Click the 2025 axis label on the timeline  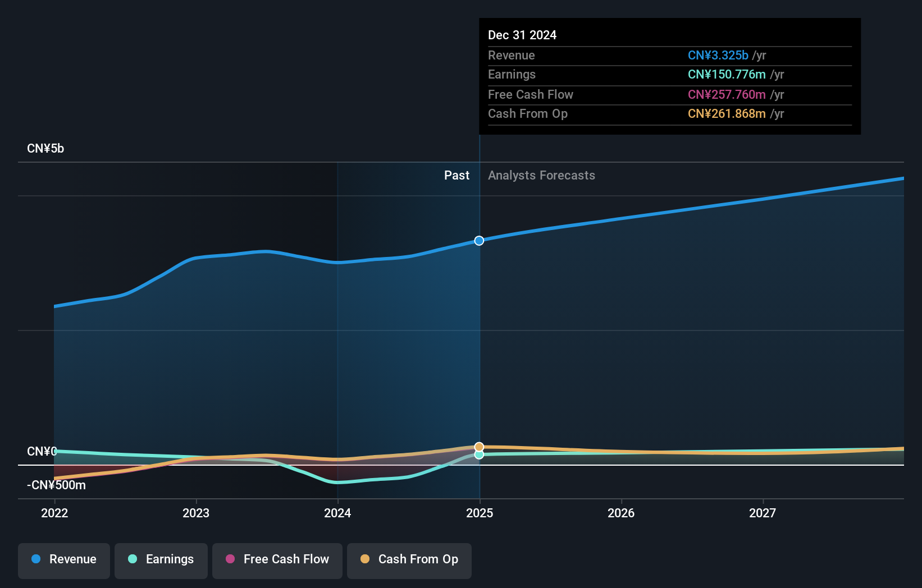click(x=479, y=513)
